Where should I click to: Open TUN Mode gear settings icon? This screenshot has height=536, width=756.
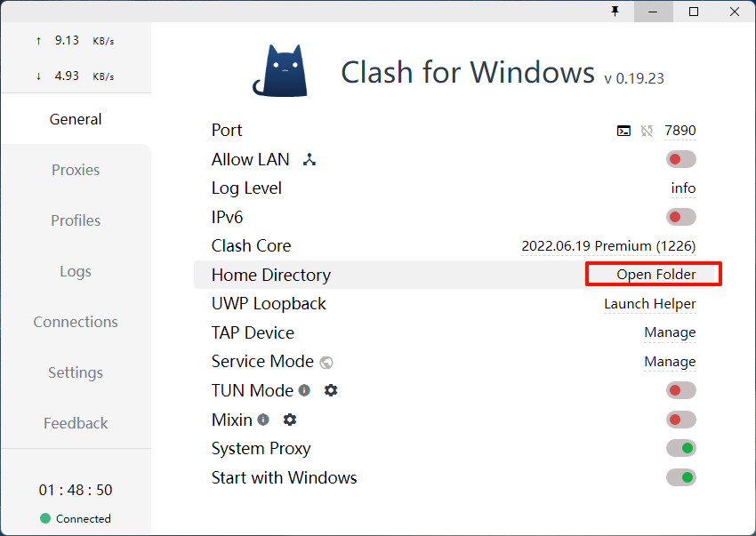tap(331, 390)
